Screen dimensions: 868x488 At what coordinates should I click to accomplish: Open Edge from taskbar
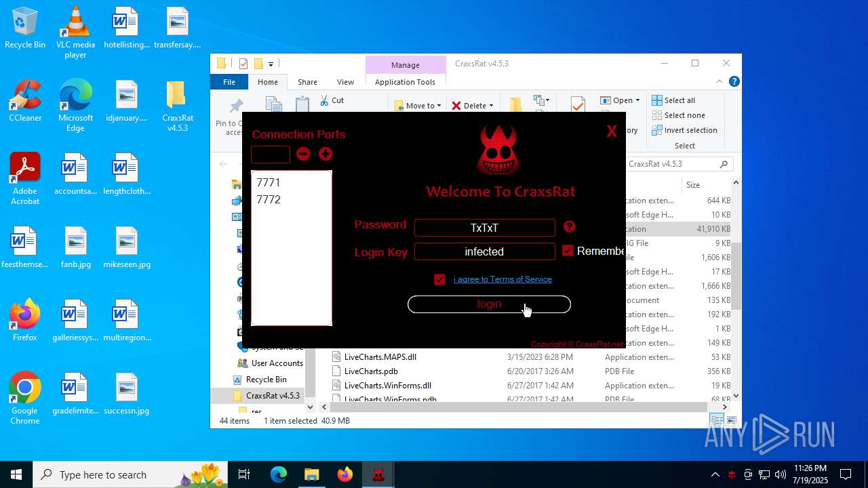pyautogui.click(x=279, y=474)
